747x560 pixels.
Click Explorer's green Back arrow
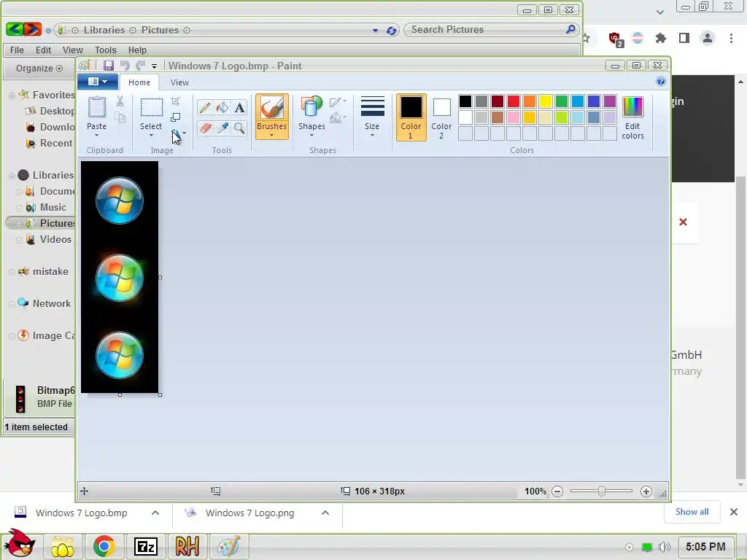tap(15, 29)
